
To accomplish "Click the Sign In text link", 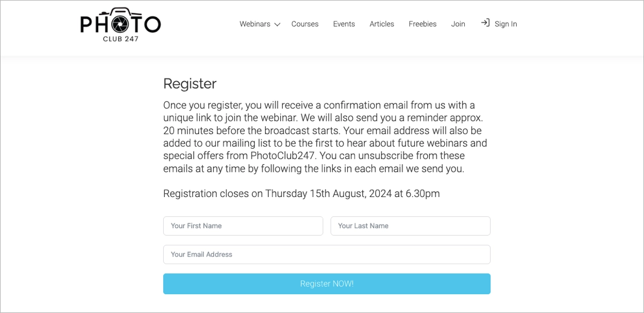I will pos(506,24).
